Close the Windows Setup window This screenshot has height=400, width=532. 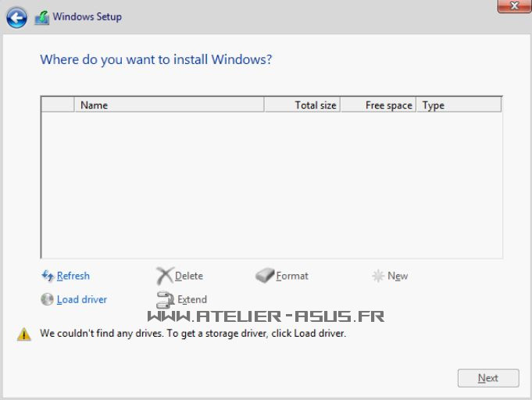coord(513,6)
